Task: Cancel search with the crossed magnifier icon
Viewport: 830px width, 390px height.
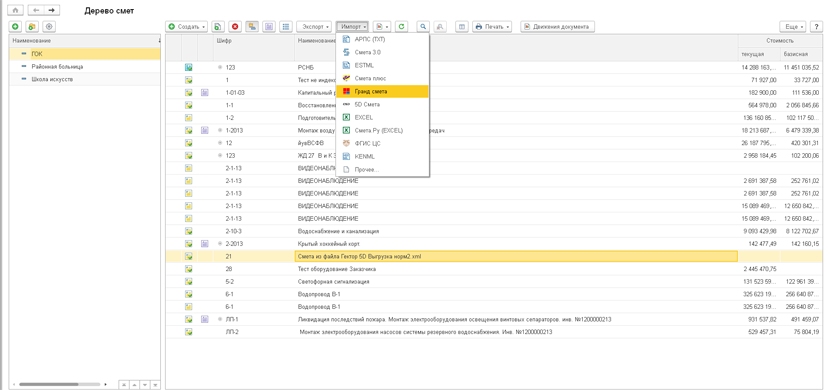Action: 439,26
